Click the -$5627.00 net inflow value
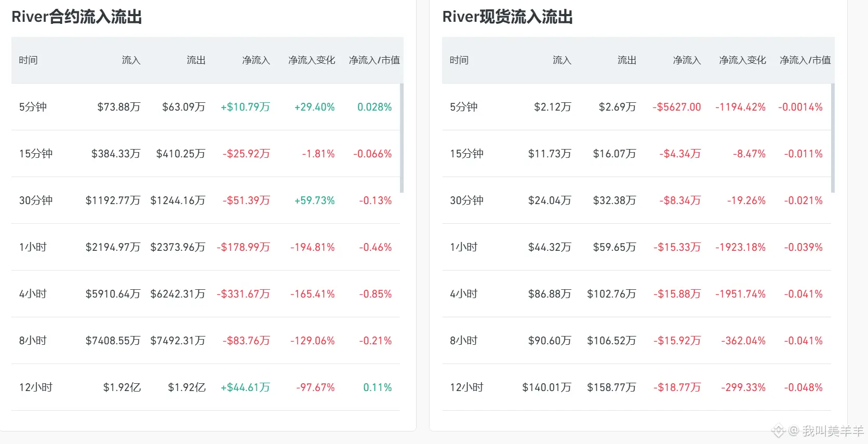 [677, 107]
